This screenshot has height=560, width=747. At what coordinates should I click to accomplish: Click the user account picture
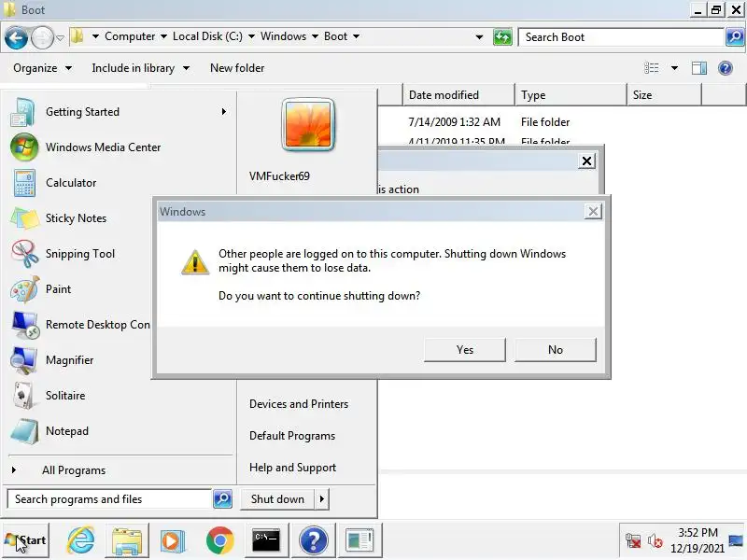pyautogui.click(x=308, y=125)
